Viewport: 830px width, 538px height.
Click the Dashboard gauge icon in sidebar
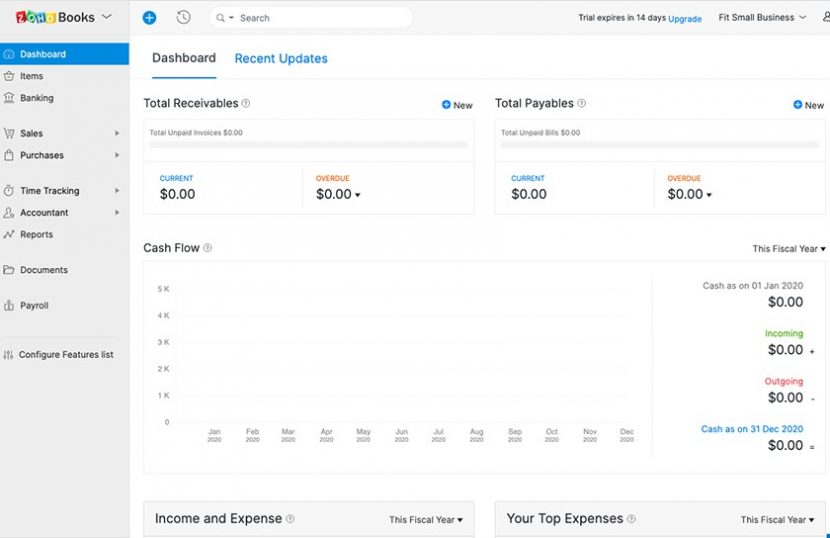(9, 54)
